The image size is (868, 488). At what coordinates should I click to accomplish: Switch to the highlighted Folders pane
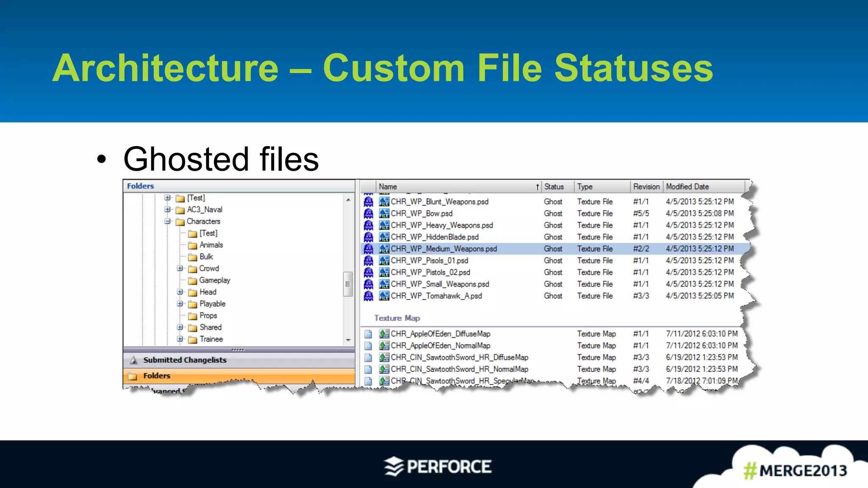point(239,376)
